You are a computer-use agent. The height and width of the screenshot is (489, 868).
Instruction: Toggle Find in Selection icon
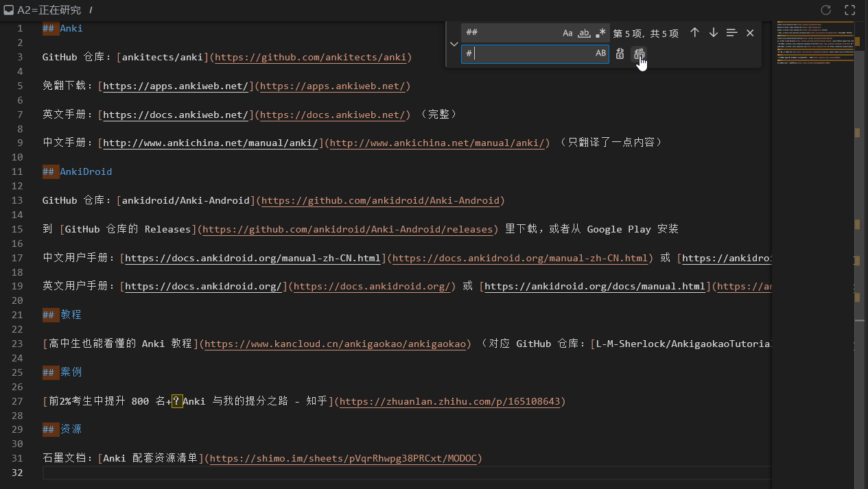[731, 33]
